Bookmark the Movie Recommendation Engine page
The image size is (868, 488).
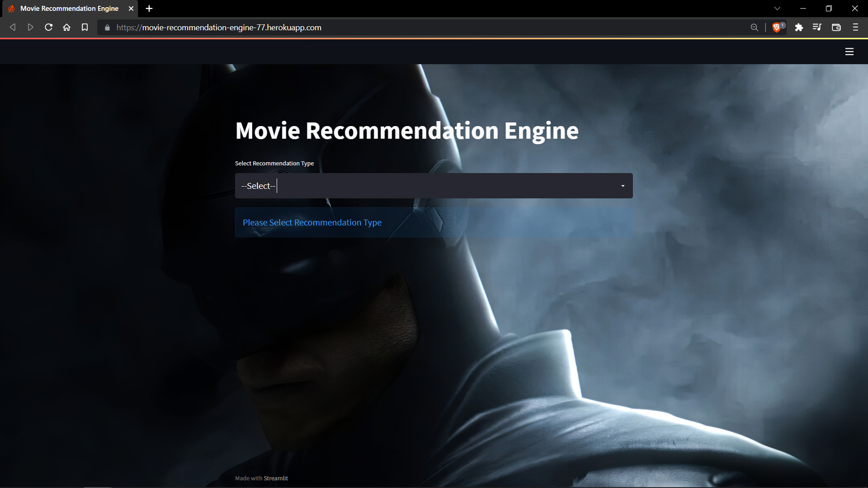(85, 27)
